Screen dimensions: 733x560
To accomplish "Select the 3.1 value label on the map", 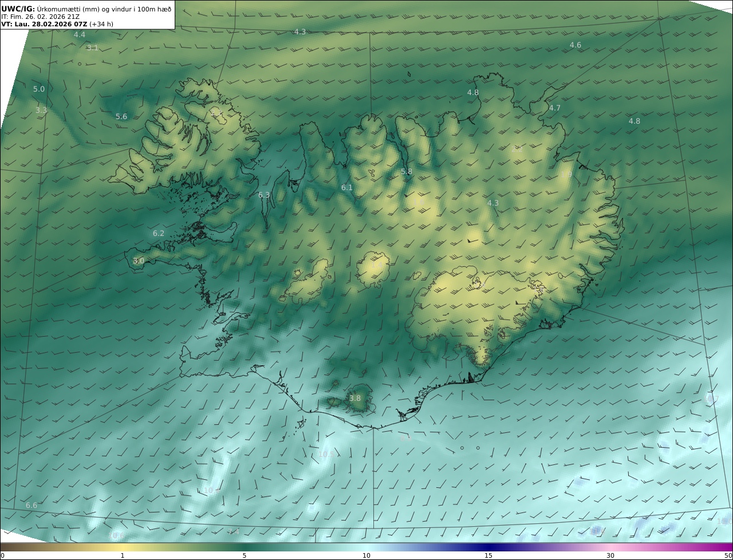I will [92, 48].
